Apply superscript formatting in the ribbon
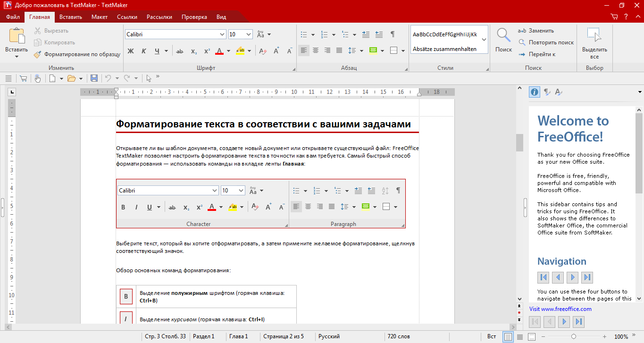Viewport: 644px width, 343px height. [x=207, y=51]
